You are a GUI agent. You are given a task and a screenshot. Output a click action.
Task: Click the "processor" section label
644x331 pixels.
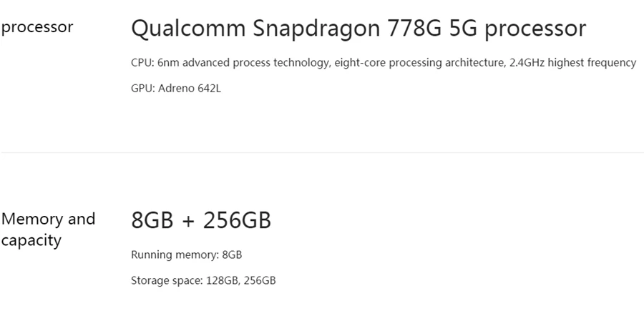click(37, 28)
